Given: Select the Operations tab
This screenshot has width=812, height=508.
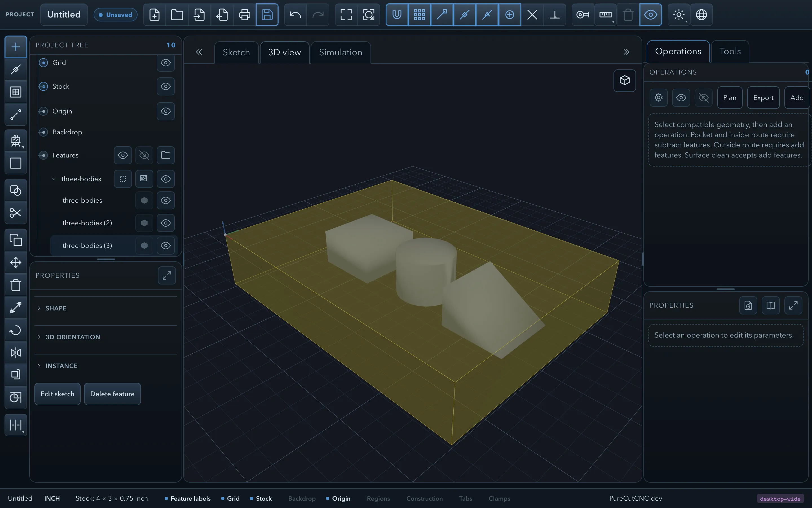Looking at the screenshot, I should click(x=678, y=51).
